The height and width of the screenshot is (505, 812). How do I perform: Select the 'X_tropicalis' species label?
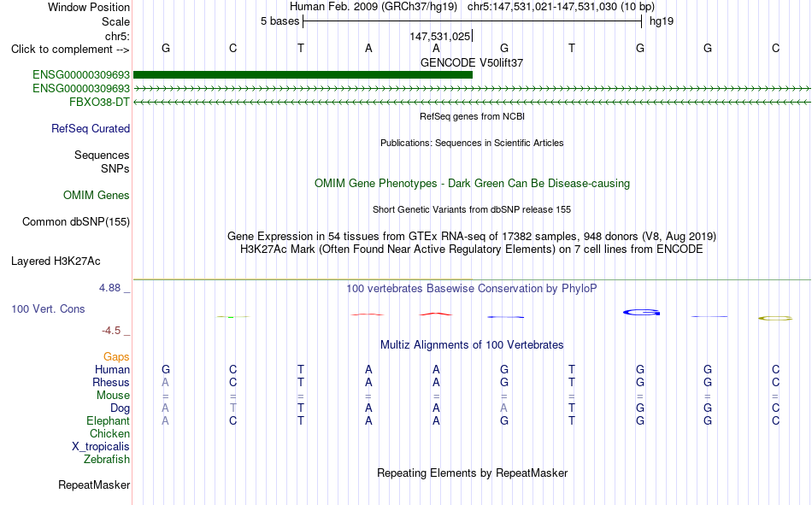tap(101, 447)
